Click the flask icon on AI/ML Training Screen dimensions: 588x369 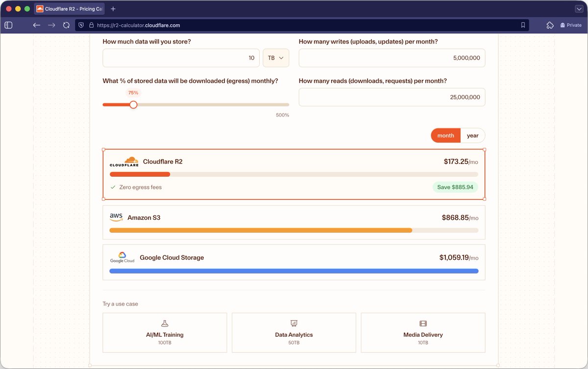pyautogui.click(x=165, y=323)
